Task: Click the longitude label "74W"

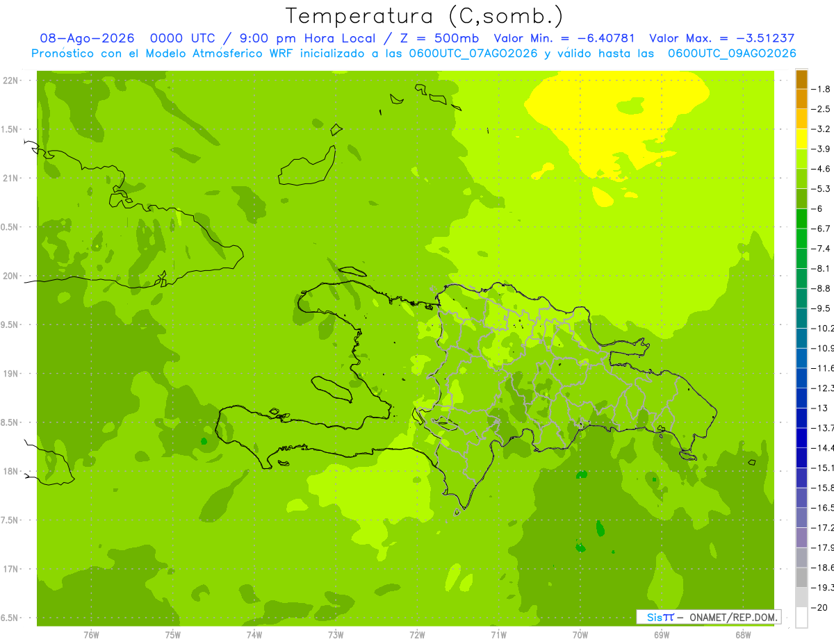Action: (x=254, y=635)
